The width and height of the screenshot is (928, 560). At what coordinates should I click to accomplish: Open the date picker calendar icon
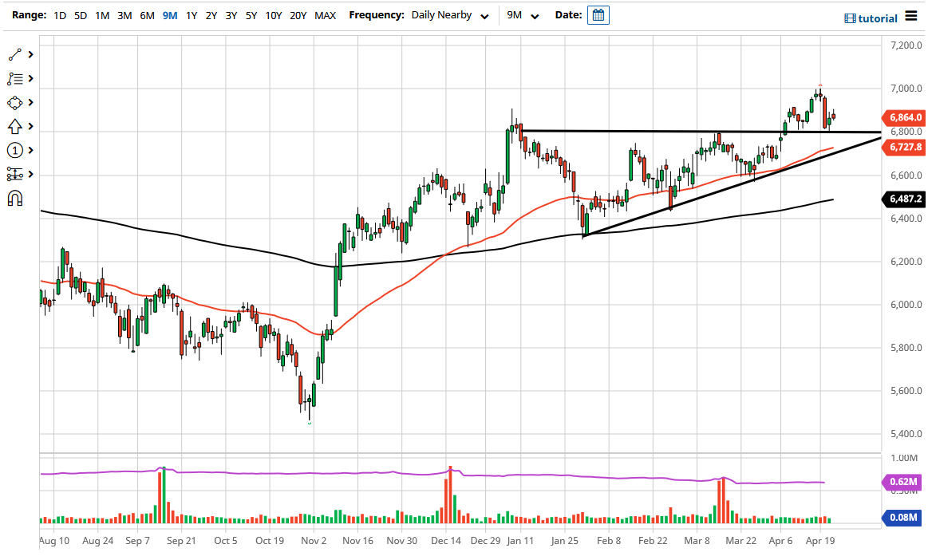point(598,14)
